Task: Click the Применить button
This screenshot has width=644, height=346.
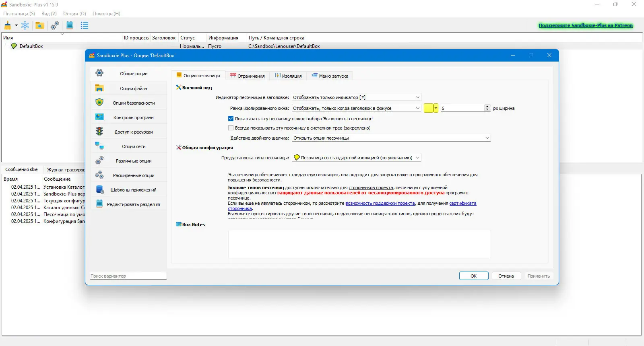Action: [x=539, y=276]
